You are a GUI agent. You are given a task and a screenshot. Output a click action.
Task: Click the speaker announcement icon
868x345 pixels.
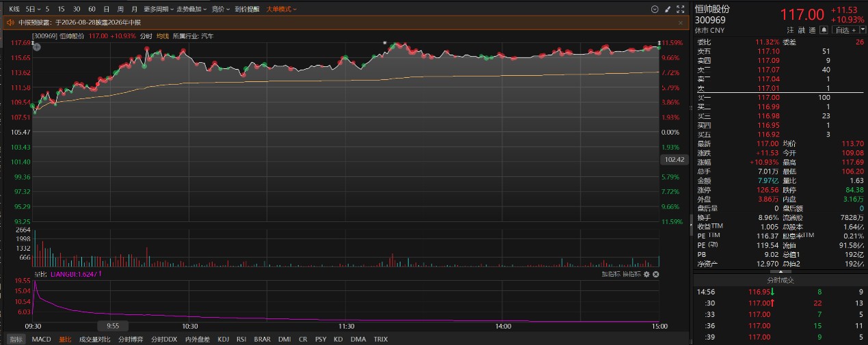10,23
